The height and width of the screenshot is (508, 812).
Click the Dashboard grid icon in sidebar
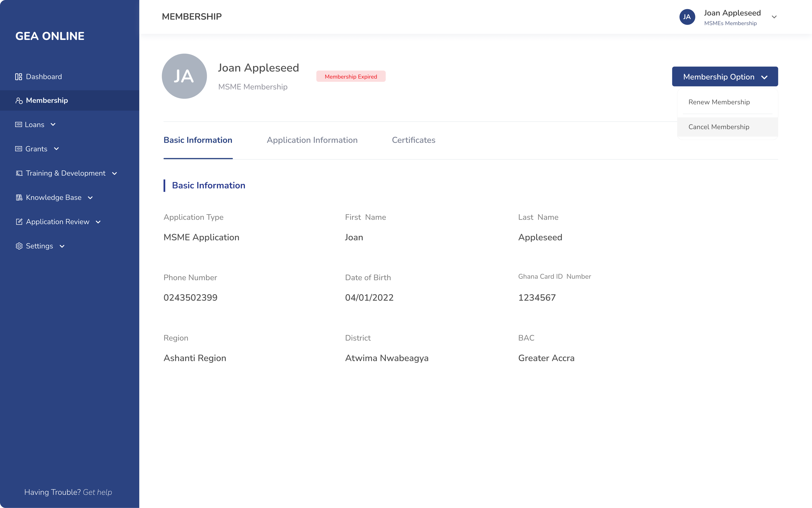point(19,77)
